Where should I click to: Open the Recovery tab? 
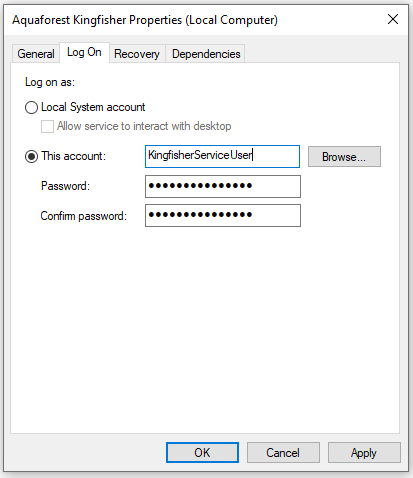click(137, 54)
